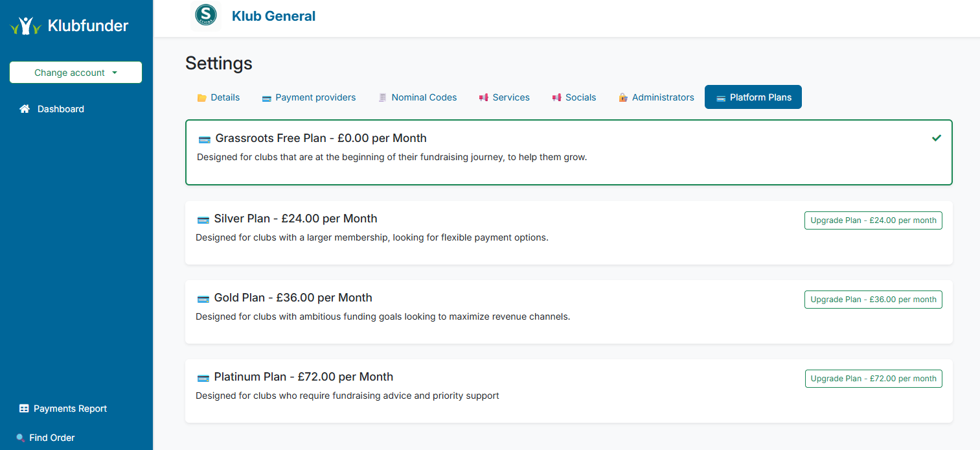Upgrade to Platinum Plan for £72.00
This screenshot has height=450, width=980.
873,379
